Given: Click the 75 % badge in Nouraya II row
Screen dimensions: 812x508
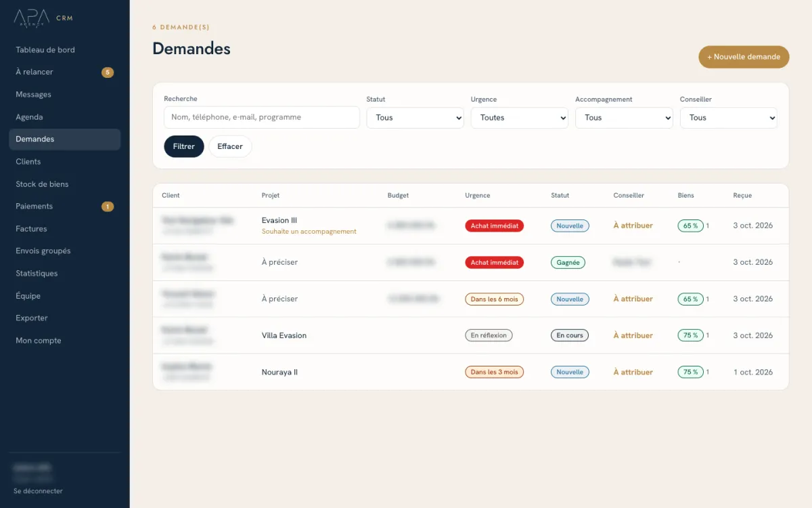Looking at the screenshot, I should tap(690, 372).
